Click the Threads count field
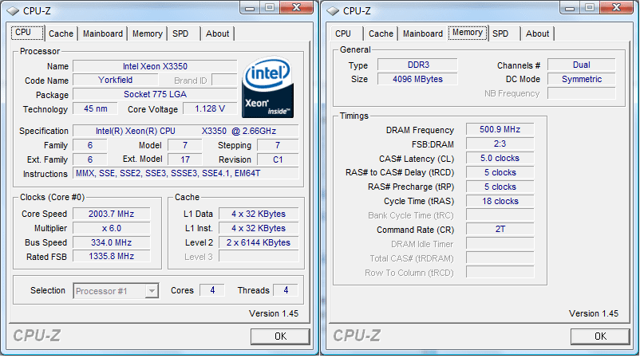The image size is (644, 358). click(x=286, y=290)
